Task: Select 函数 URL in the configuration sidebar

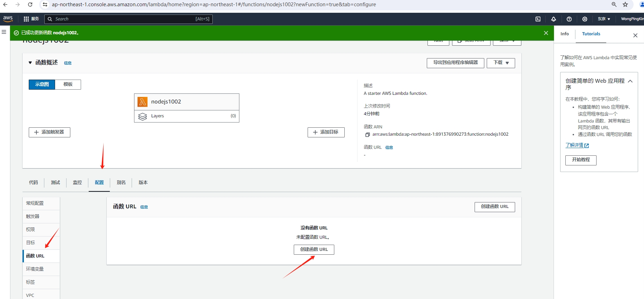Action: [x=41, y=256]
